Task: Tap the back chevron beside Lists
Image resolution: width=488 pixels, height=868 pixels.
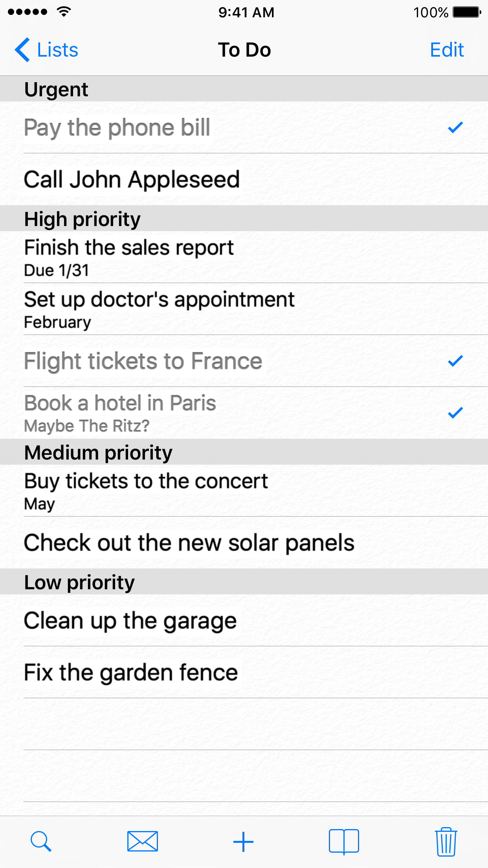Action: coord(22,50)
